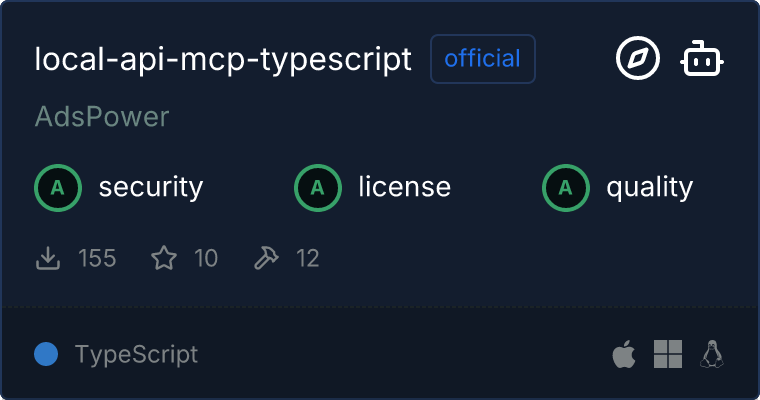Click the downloads arrow icon

(48, 259)
